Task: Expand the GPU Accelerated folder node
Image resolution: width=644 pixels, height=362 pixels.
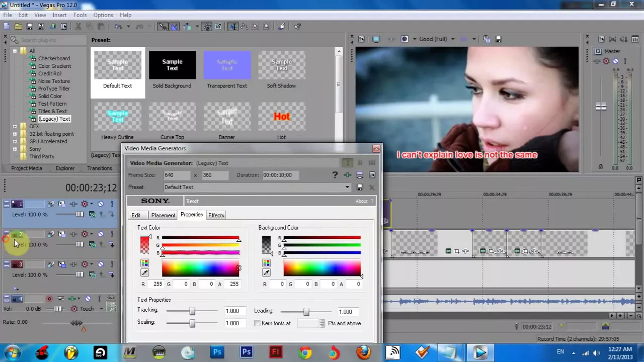Action: pos(15,141)
